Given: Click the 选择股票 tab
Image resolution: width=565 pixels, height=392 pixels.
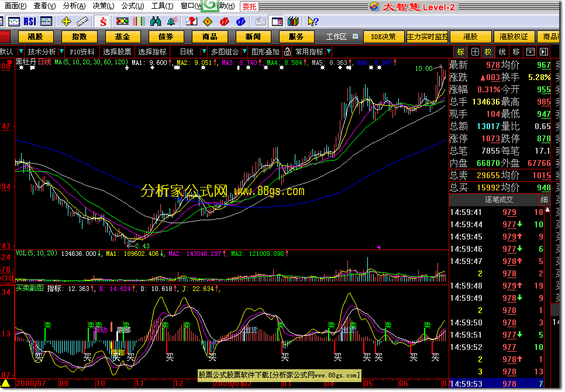Looking at the screenshot, I should [x=117, y=52].
